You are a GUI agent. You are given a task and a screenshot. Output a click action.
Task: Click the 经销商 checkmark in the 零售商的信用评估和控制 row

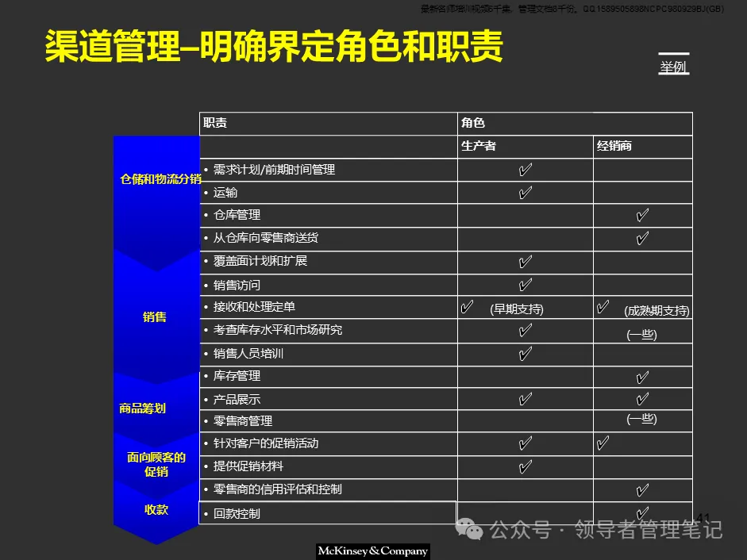(642, 490)
